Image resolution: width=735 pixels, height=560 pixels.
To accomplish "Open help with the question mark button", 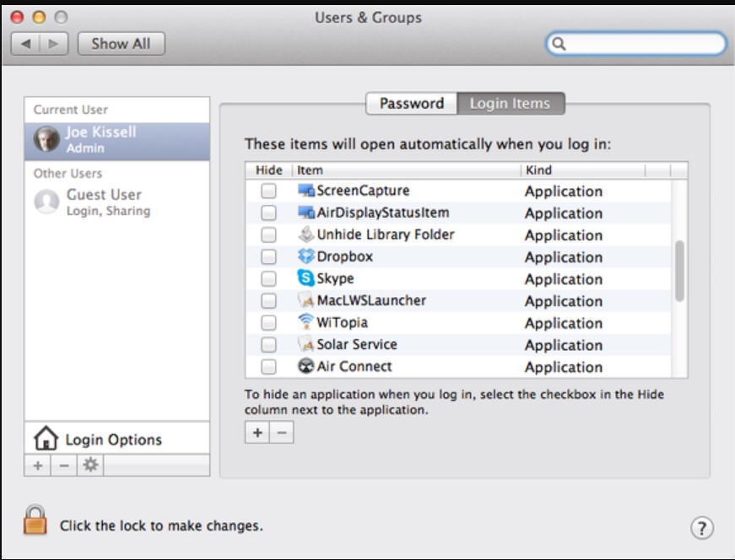I will [702, 528].
